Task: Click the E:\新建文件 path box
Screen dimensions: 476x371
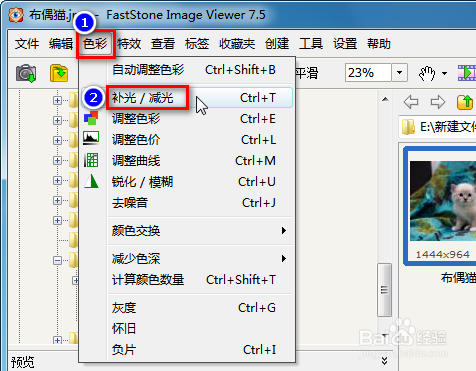Action: tap(437, 127)
